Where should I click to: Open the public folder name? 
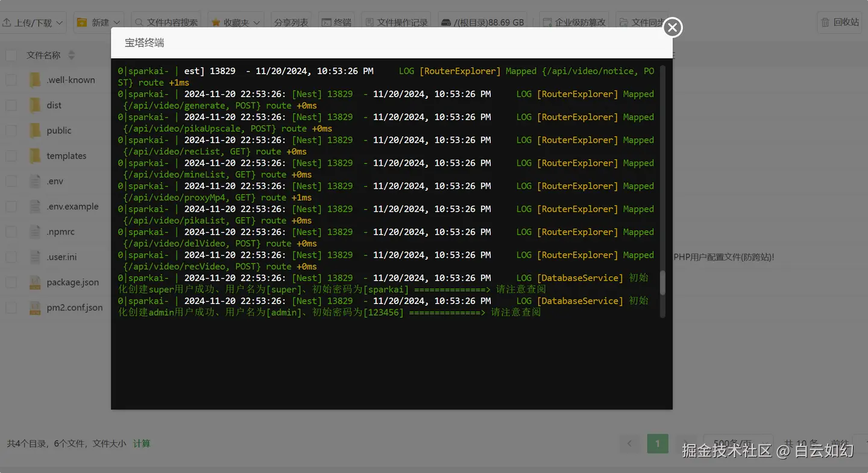click(x=59, y=130)
